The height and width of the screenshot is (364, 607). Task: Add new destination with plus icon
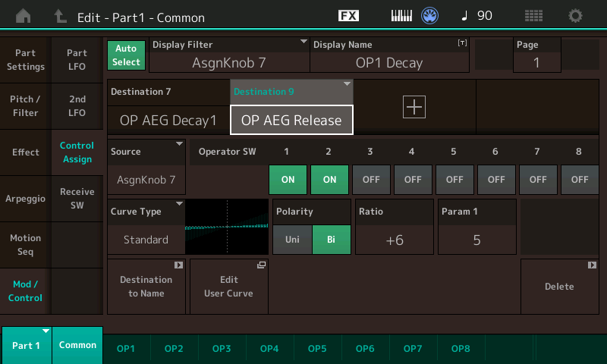pos(414,108)
